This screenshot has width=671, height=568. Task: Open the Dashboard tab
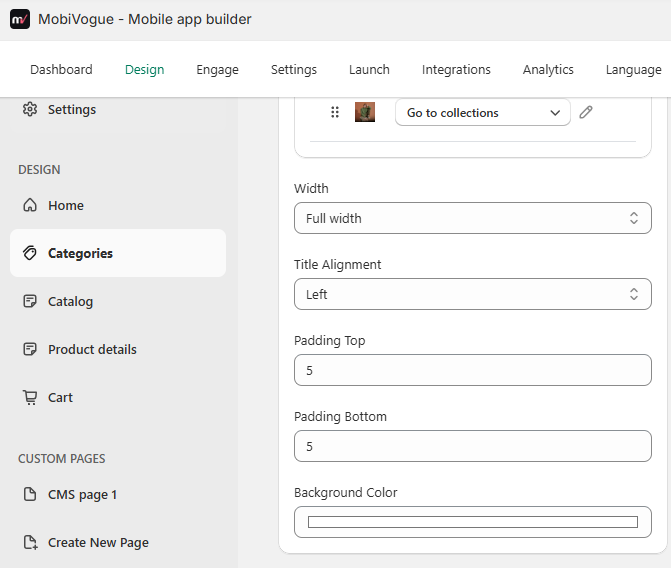click(61, 69)
